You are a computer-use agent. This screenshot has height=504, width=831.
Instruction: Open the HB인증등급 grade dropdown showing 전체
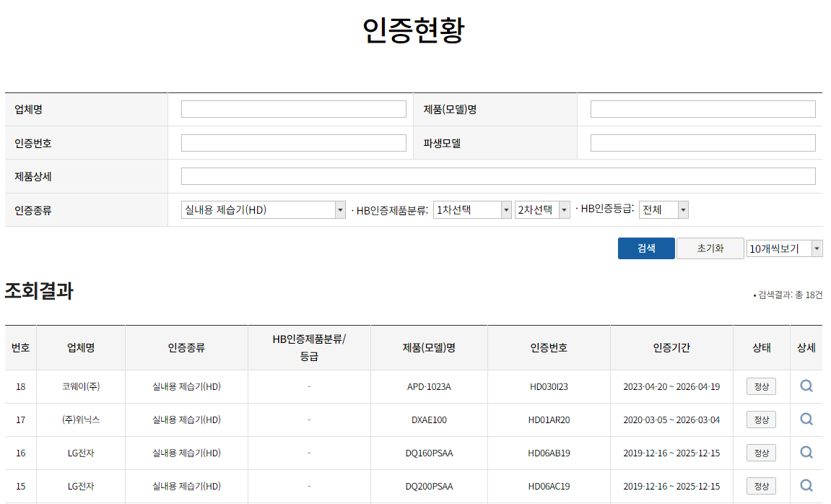tap(662, 209)
